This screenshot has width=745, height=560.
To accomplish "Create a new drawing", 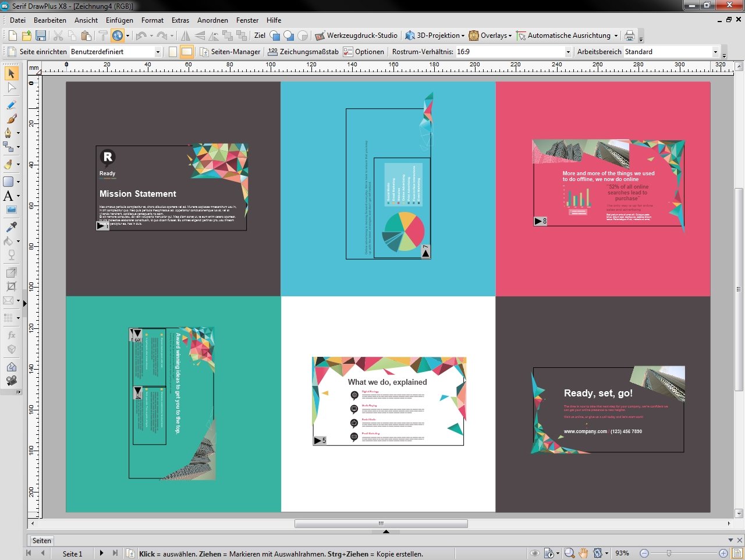I will [12, 36].
